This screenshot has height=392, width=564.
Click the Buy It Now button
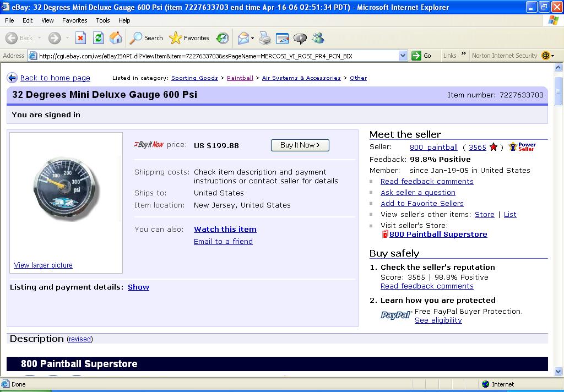click(x=300, y=145)
